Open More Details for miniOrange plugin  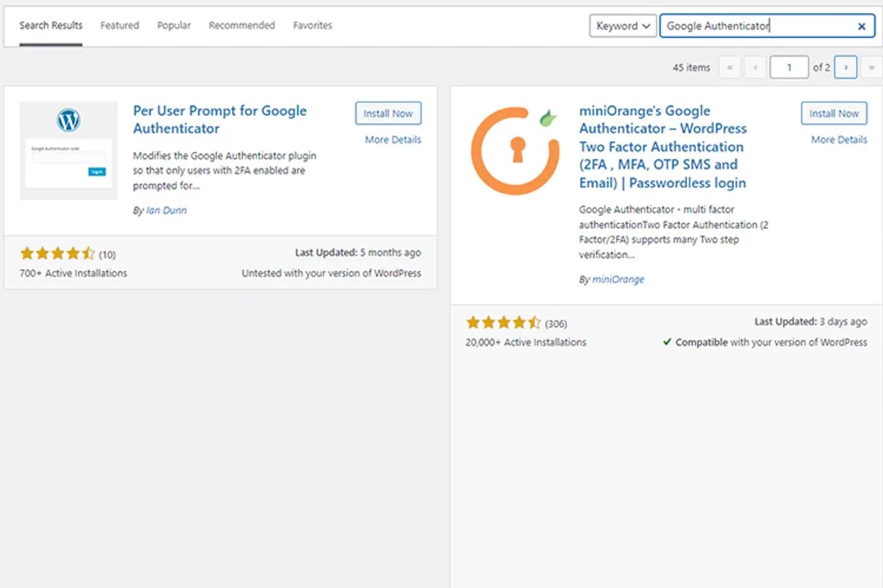[839, 139]
